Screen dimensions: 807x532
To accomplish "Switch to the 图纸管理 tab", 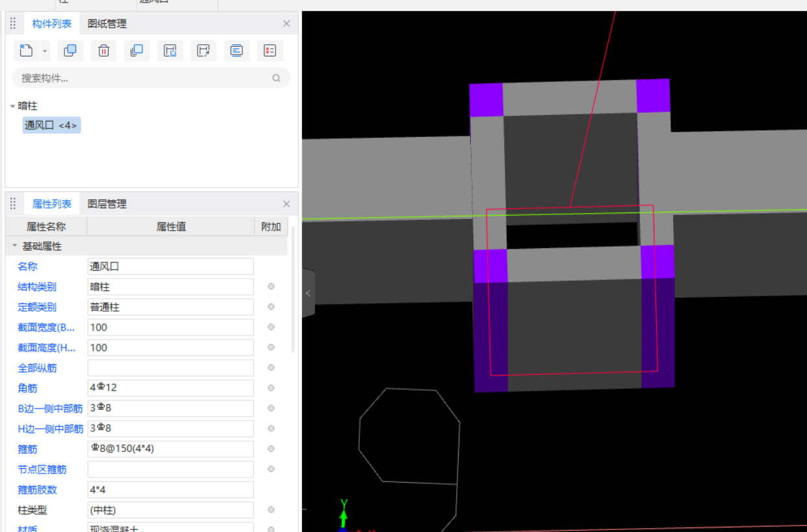I will click(107, 24).
